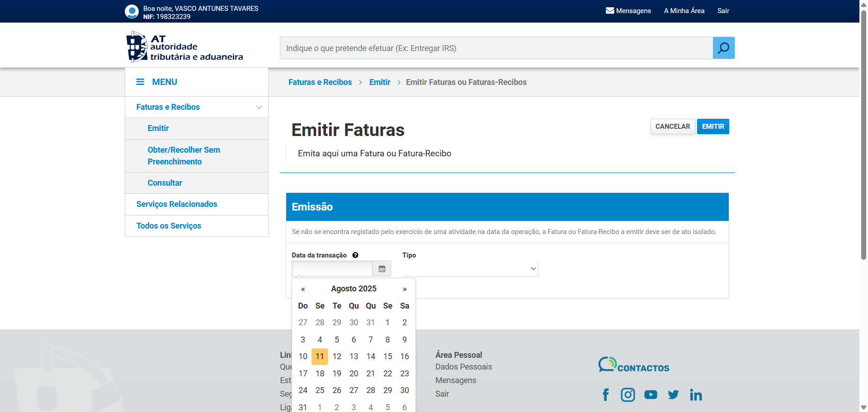The width and height of the screenshot is (868, 412).
Task: Pick day 30 of August in calendar
Action: coord(405,390)
